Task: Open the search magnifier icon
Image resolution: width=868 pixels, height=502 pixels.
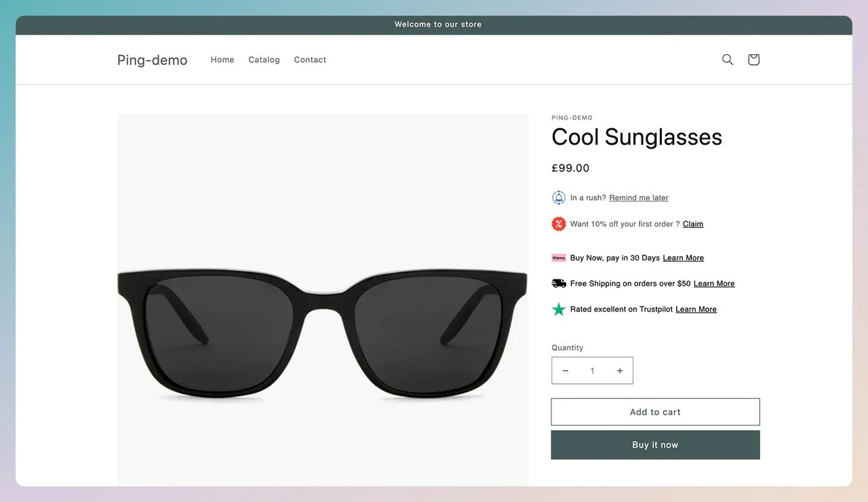Action: pos(728,60)
